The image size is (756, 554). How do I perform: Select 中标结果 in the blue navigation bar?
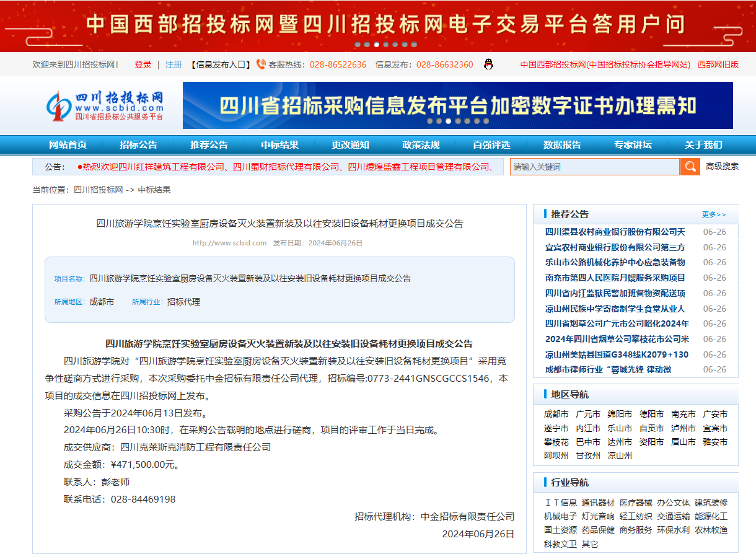(x=280, y=145)
